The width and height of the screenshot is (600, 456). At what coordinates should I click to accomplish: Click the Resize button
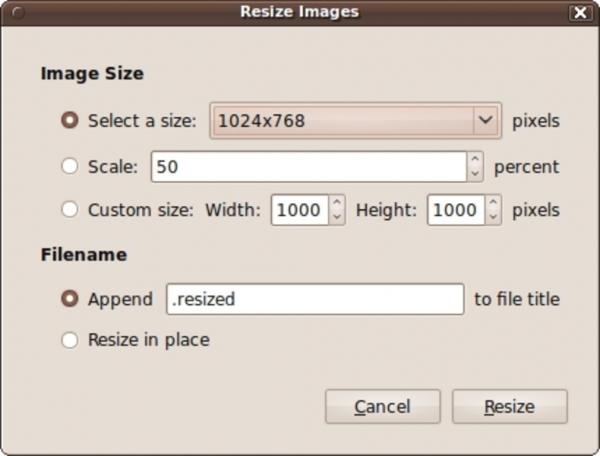[x=510, y=406]
